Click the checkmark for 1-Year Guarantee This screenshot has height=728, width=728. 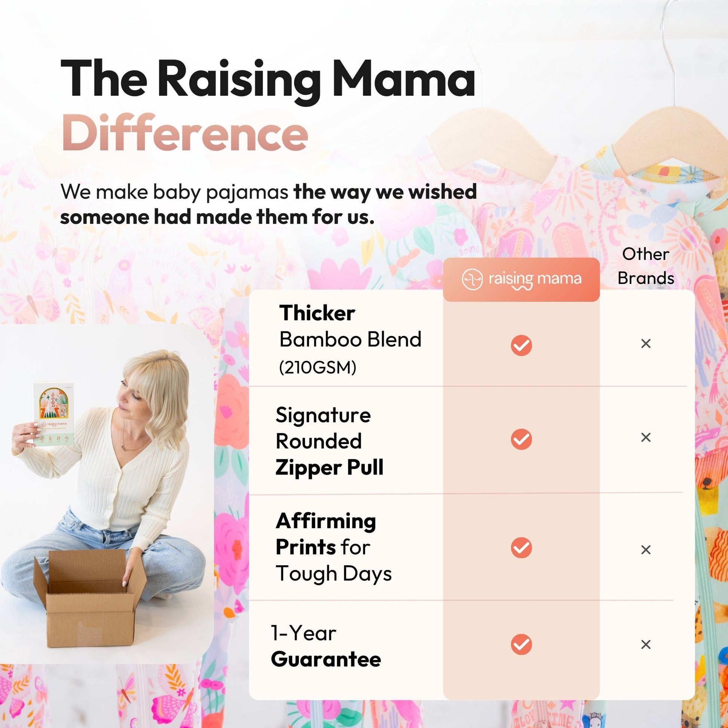coord(521,644)
